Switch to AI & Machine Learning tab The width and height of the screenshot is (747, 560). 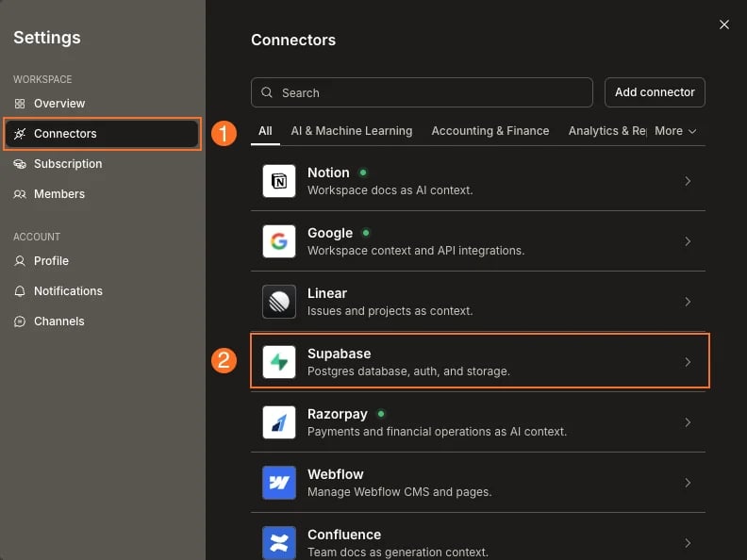[x=352, y=131]
